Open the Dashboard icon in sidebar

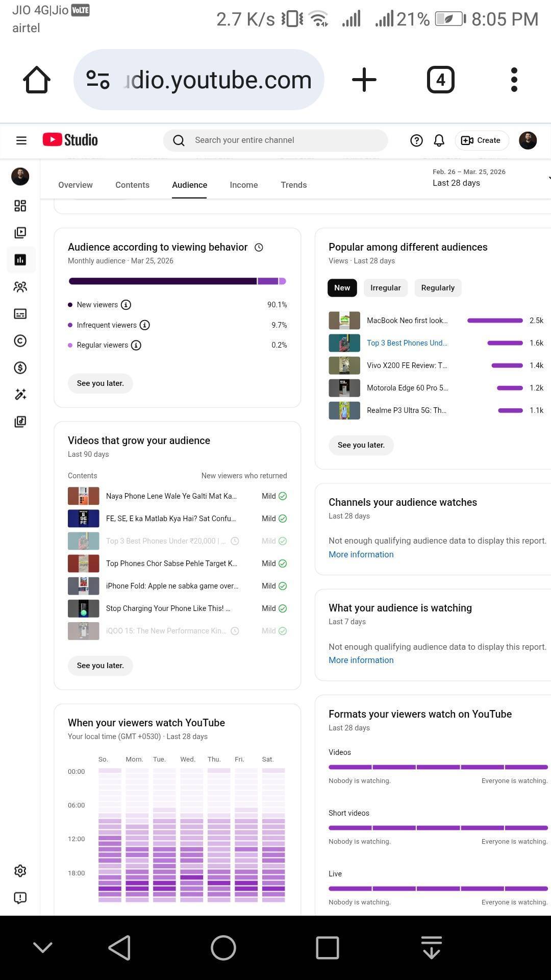[x=20, y=206]
